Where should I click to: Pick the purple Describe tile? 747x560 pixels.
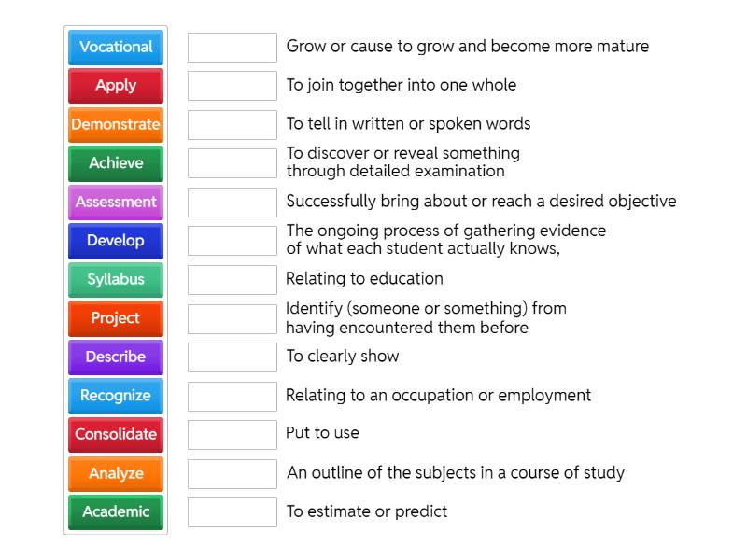[x=116, y=357]
